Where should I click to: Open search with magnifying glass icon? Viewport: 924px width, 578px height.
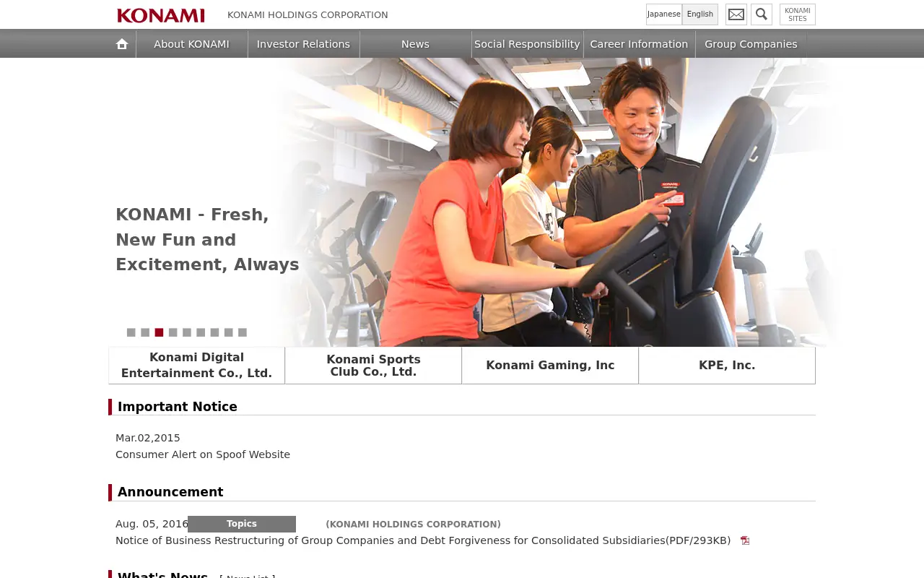[x=762, y=14]
